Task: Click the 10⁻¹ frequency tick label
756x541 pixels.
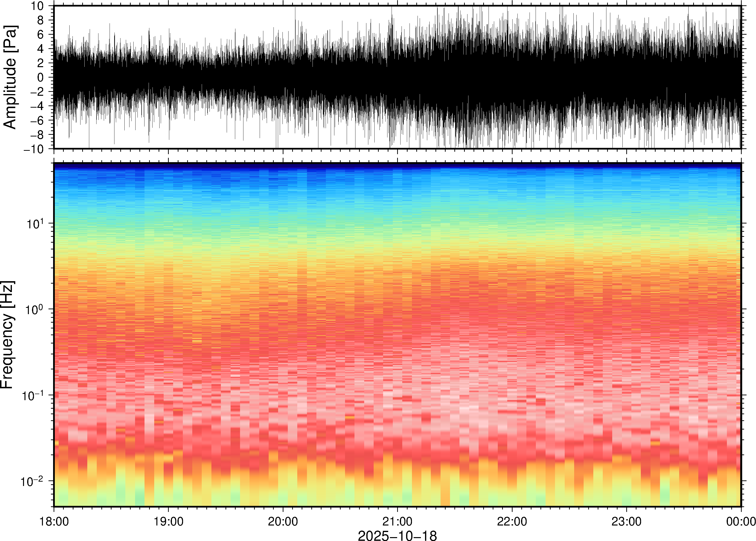Action: point(32,395)
